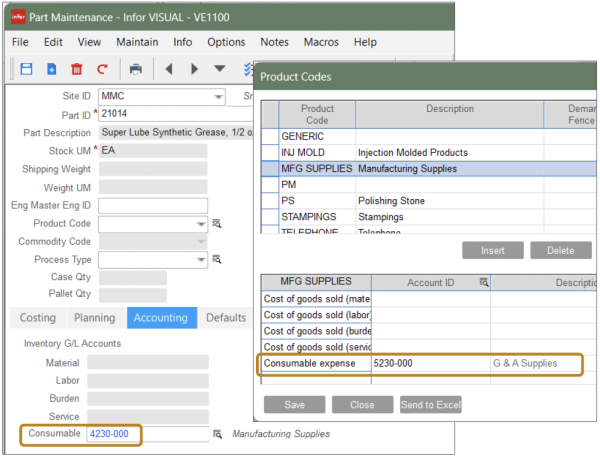Click the Account ID column lookup icon
The height and width of the screenshot is (457, 600).
pyautogui.click(x=484, y=282)
